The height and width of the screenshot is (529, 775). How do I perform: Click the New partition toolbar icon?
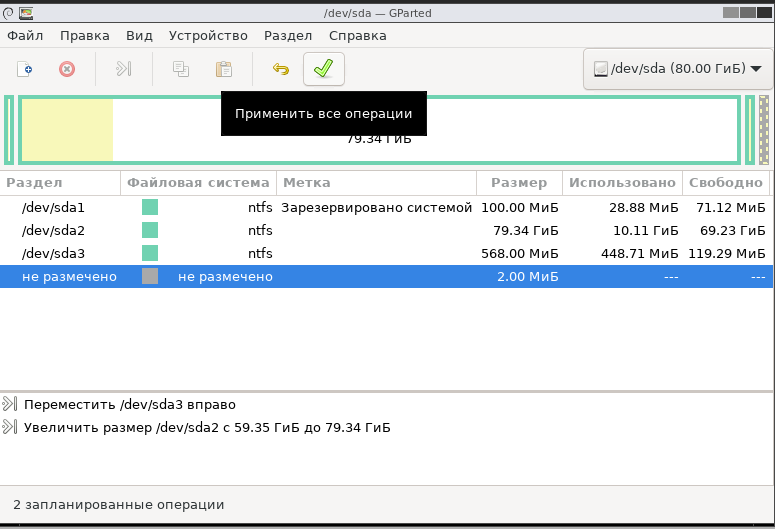coord(25,69)
